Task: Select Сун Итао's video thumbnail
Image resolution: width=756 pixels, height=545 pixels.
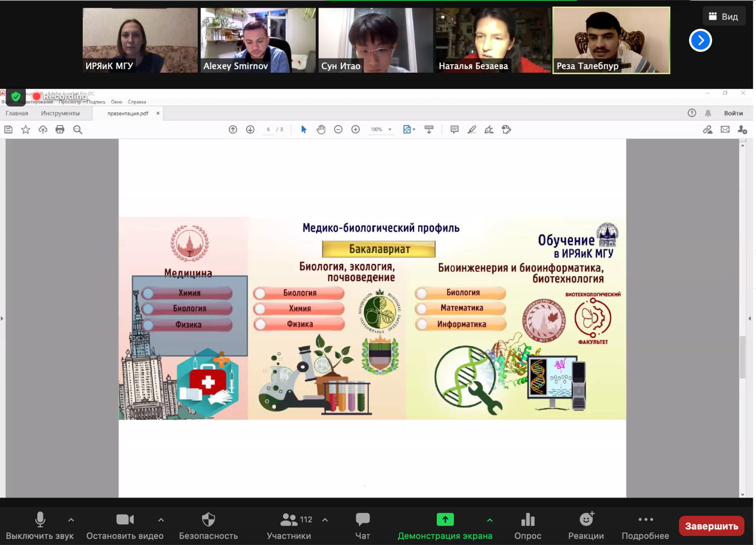Action: click(376, 40)
